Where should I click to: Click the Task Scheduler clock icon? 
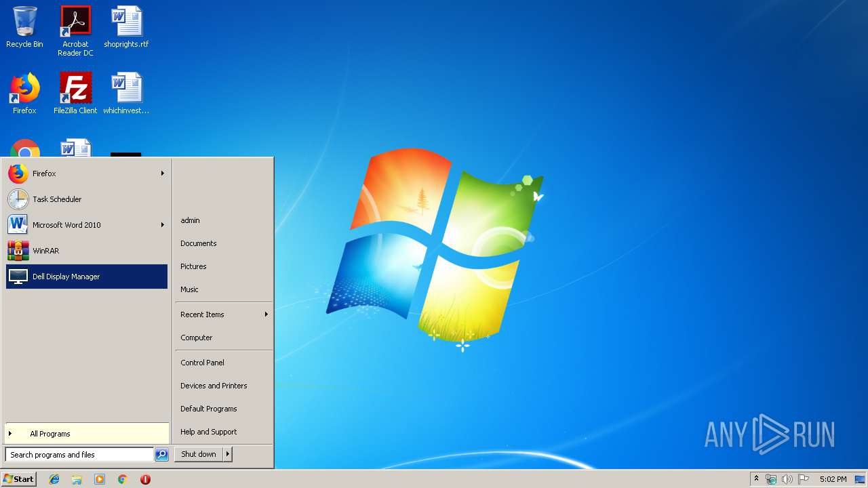[18, 199]
